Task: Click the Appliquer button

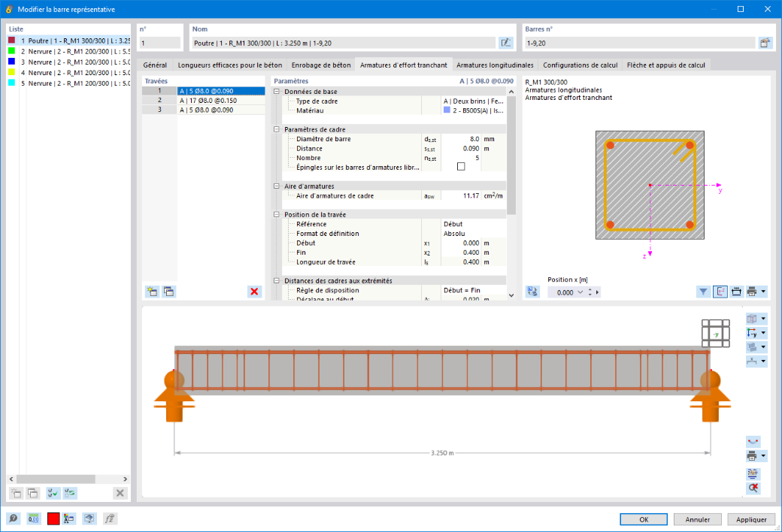Action: point(751,519)
